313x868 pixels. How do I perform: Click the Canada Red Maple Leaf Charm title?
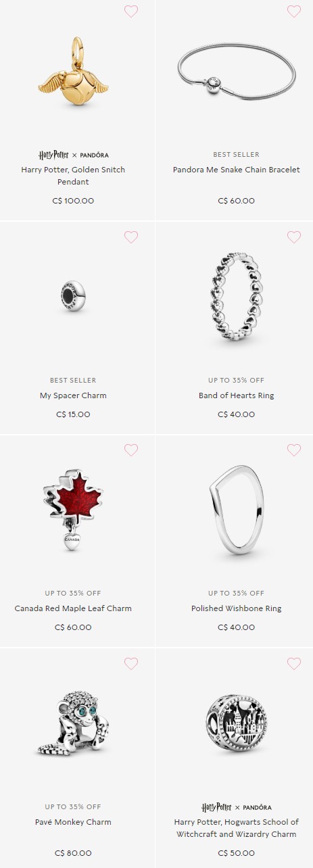click(73, 608)
